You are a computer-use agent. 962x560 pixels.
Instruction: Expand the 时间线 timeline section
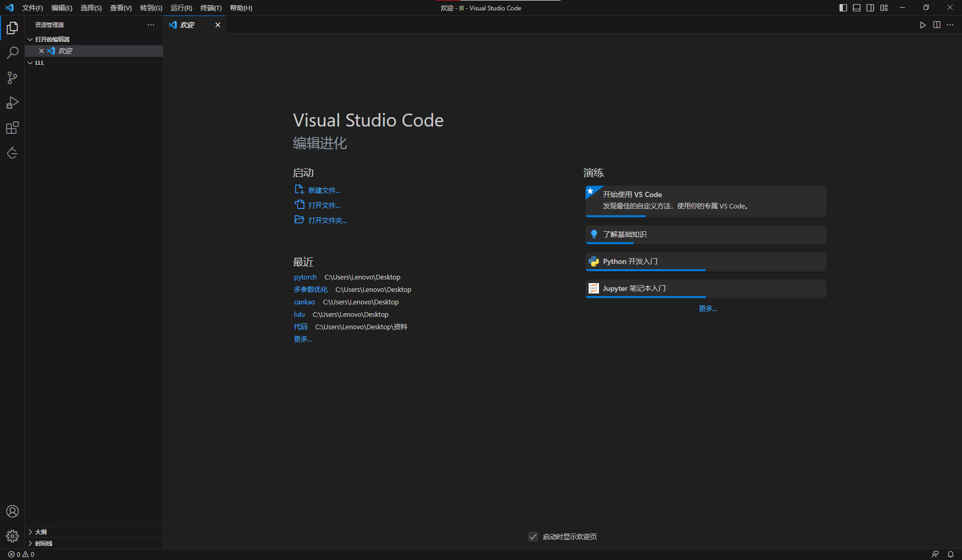click(93, 543)
